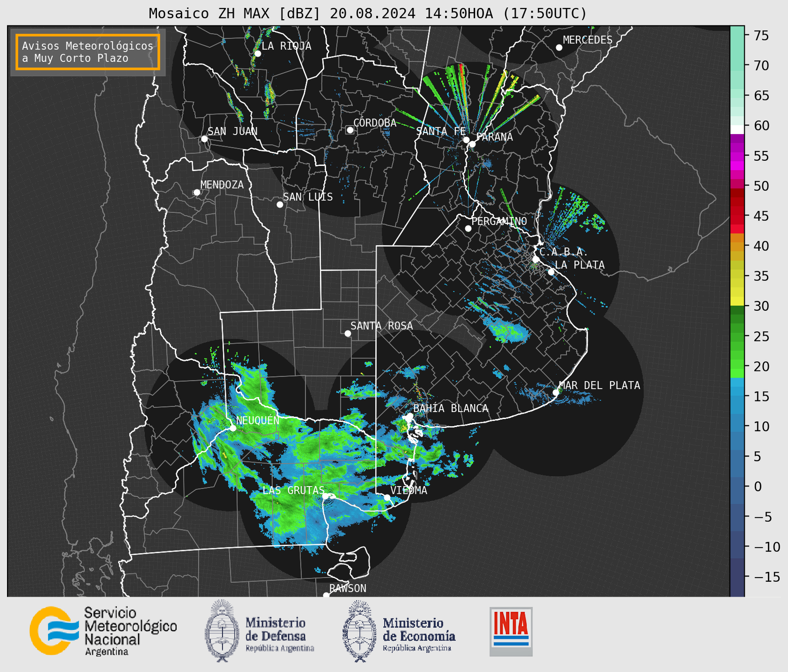
Task: Click the white 60 dBZ colorbar segment
Action: [737, 129]
